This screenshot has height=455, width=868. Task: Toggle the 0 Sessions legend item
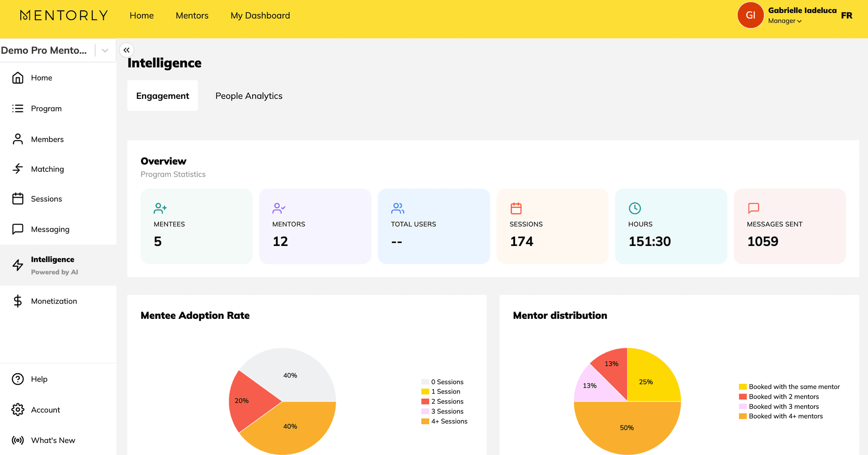point(443,382)
